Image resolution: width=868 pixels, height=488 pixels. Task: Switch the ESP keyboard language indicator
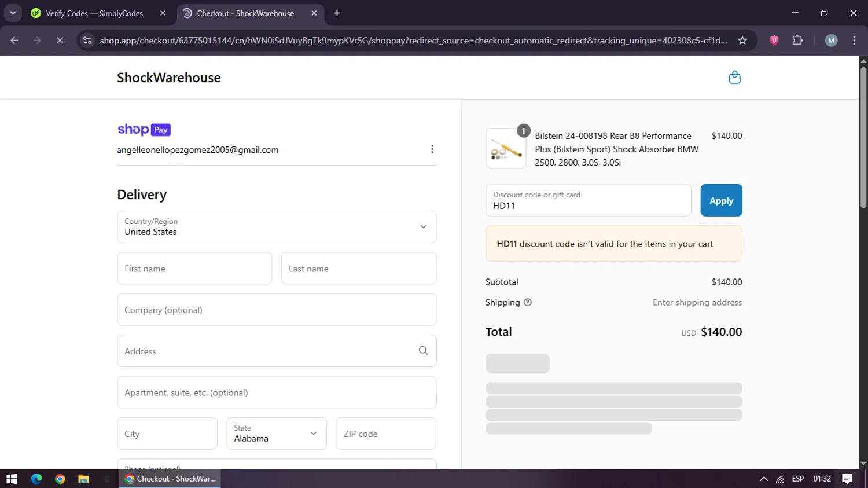point(798,479)
